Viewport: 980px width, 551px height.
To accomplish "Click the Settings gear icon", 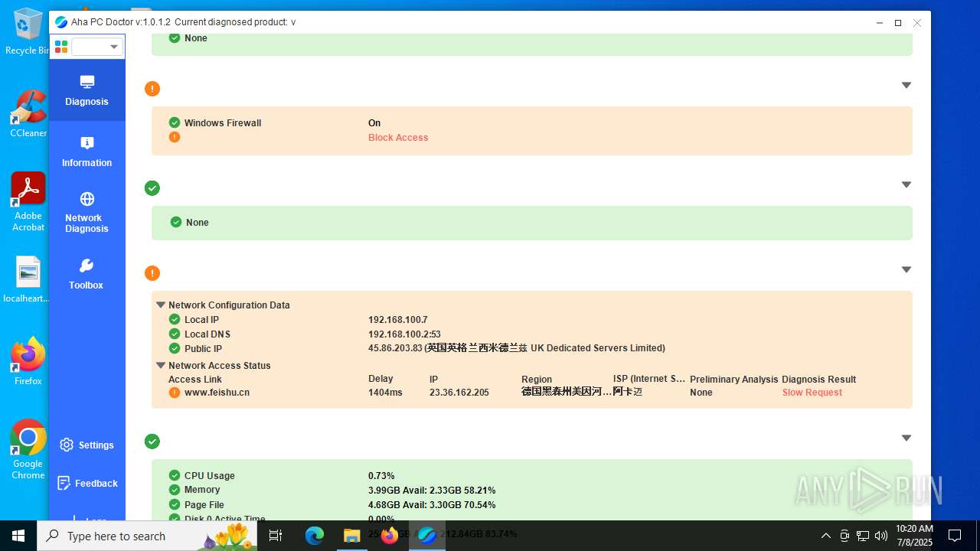I will coord(67,445).
